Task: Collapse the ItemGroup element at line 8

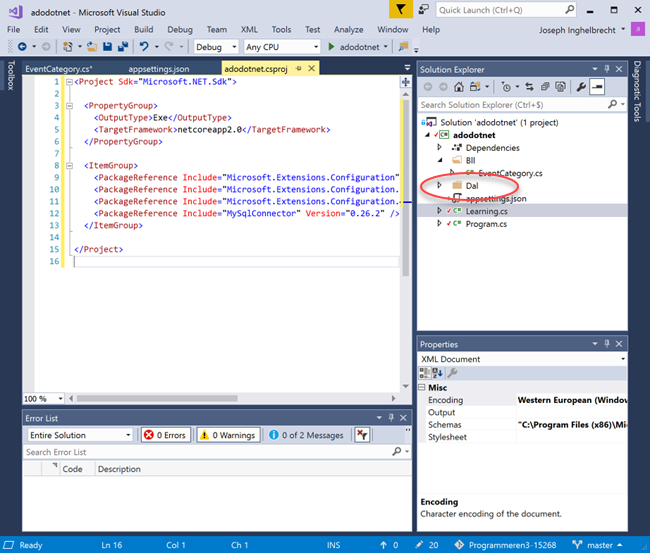Action: click(70, 165)
